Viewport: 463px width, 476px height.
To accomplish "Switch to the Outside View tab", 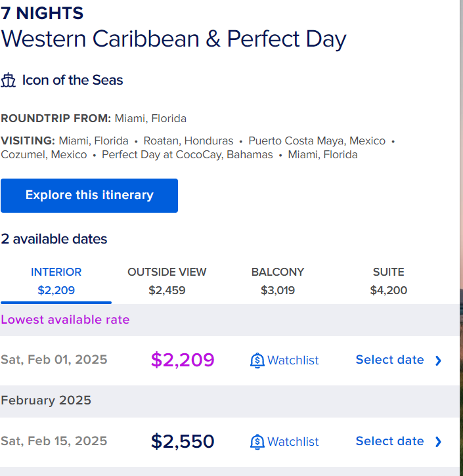I will point(167,282).
